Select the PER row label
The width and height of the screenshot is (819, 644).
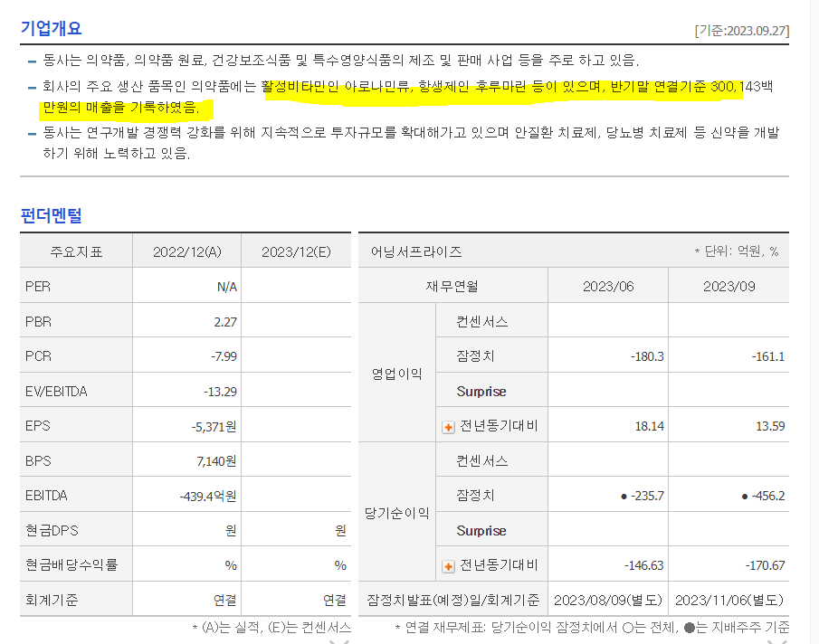click(x=38, y=287)
